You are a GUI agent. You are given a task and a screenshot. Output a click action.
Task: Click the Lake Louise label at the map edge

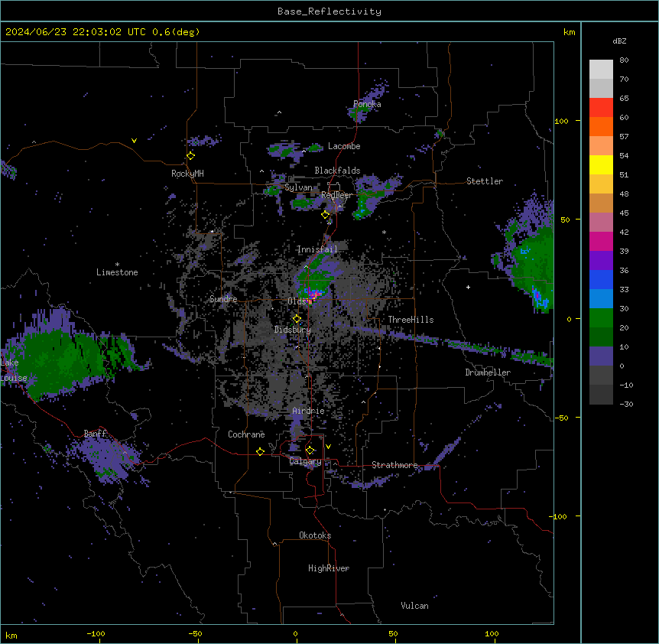tap(14, 370)
